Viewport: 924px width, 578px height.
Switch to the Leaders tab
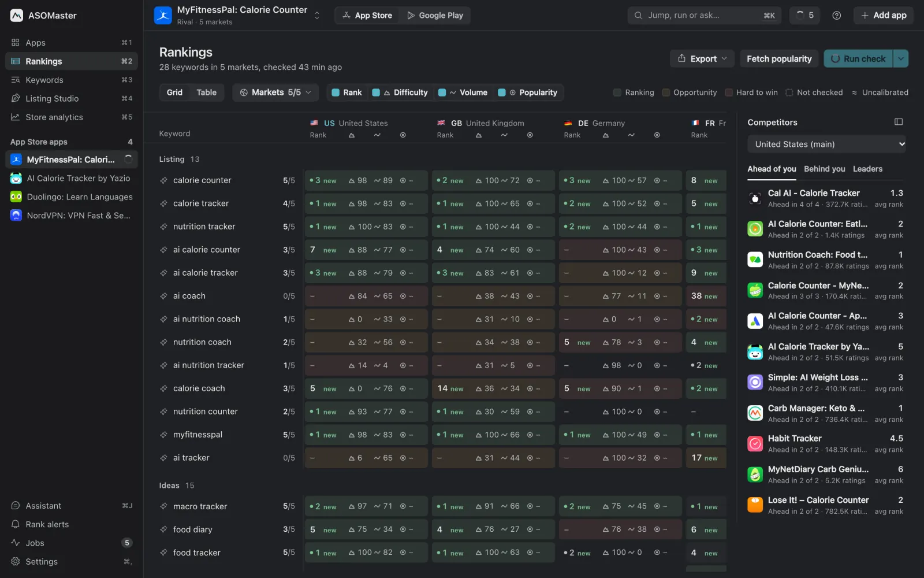pyautogui.click(x=867, y=169)
